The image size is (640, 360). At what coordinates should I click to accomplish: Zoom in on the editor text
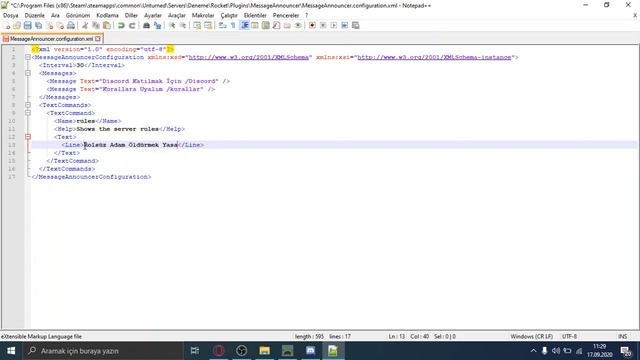click(x=172, y=25)
